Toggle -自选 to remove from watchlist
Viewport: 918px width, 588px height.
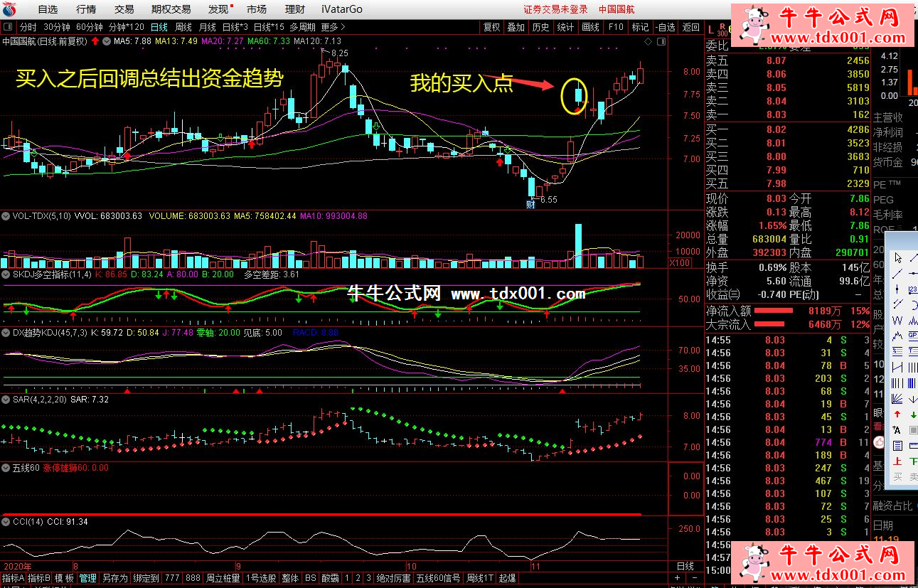point(665,27)
